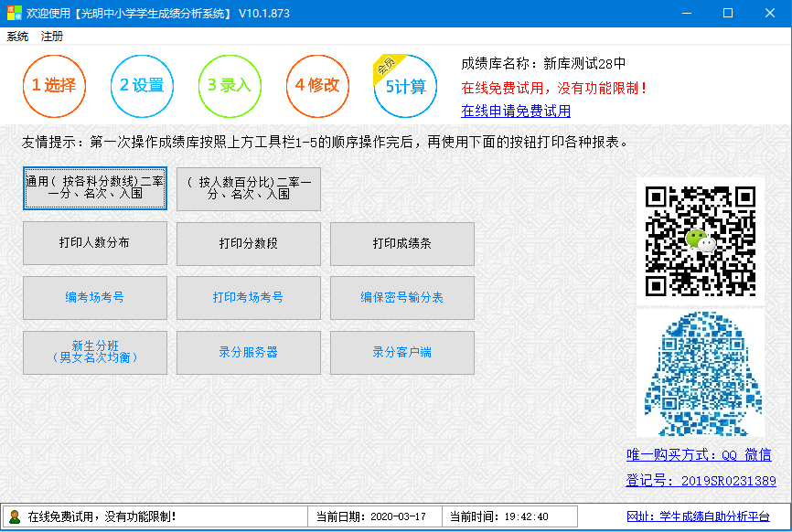This screenshot has width=792, height=532.
Task: Open the 编考场考号 button
Action: pos(95,297)
